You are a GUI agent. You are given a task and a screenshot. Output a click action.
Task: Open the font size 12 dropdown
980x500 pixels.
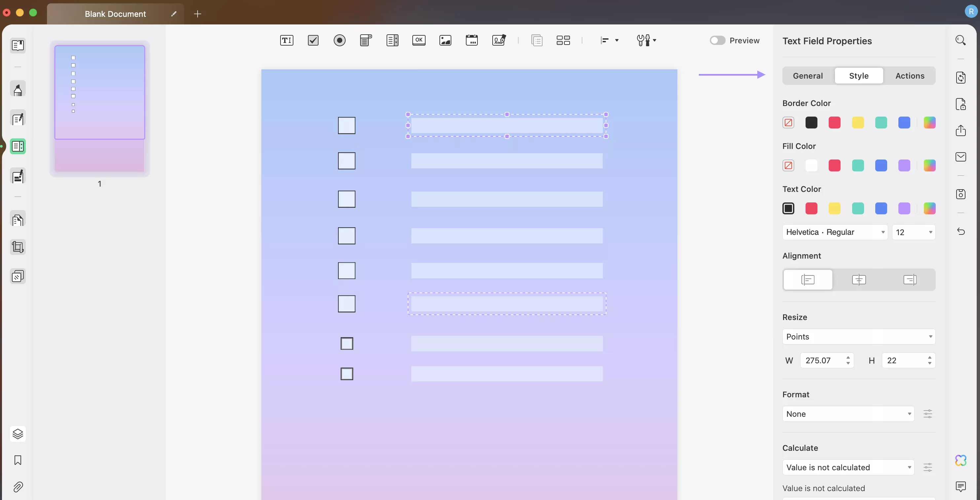pos(914,232)
